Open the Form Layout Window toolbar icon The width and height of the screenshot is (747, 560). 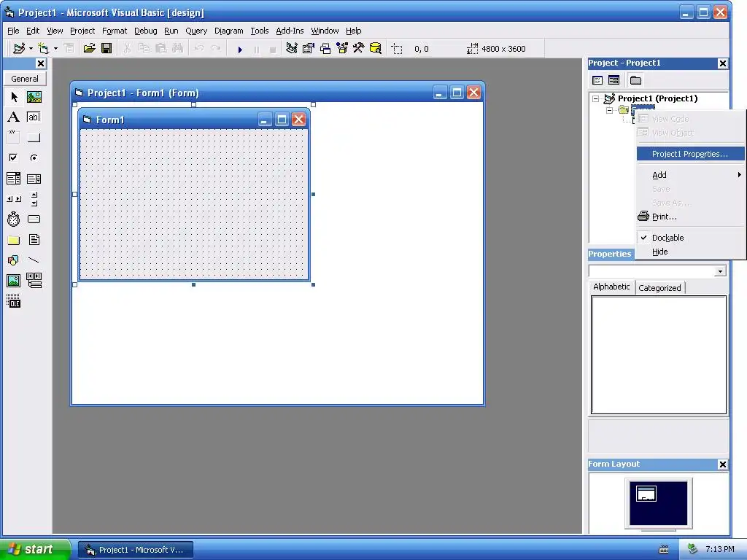click(325, 48)
